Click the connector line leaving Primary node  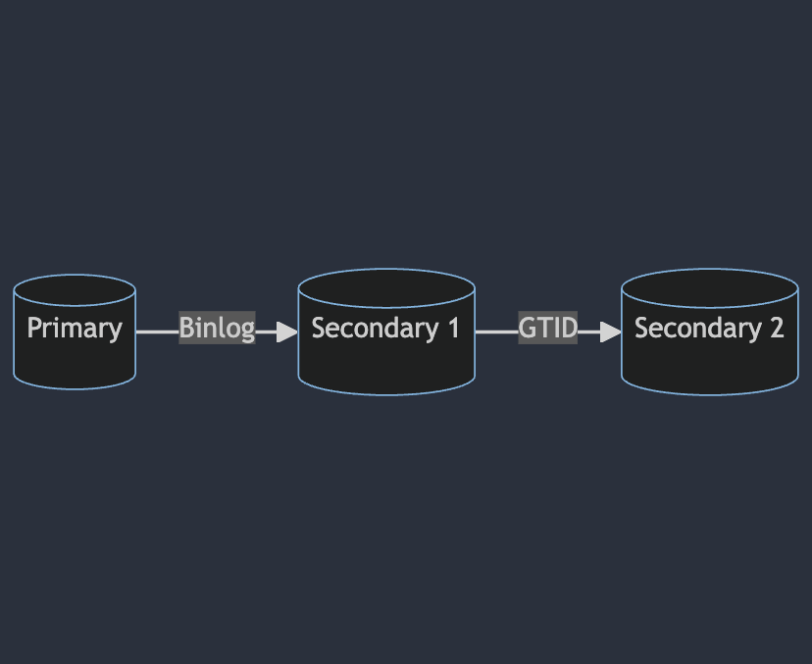(x=157, y=332)
